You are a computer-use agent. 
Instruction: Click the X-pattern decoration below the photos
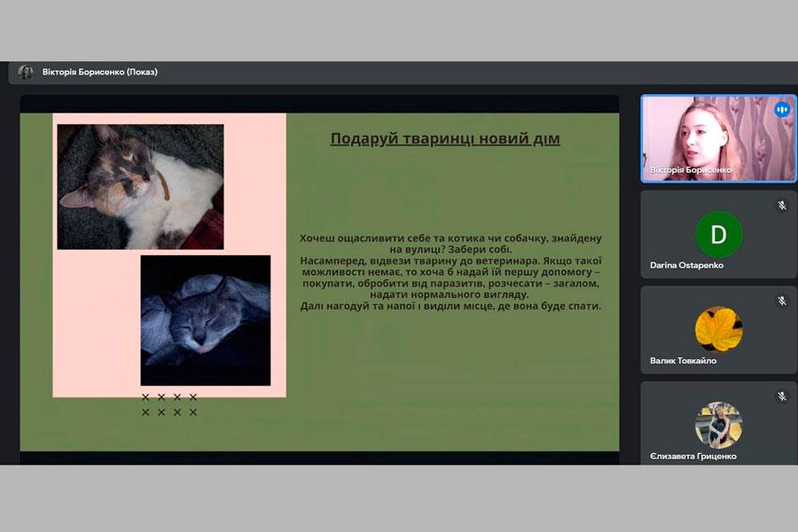168,404
